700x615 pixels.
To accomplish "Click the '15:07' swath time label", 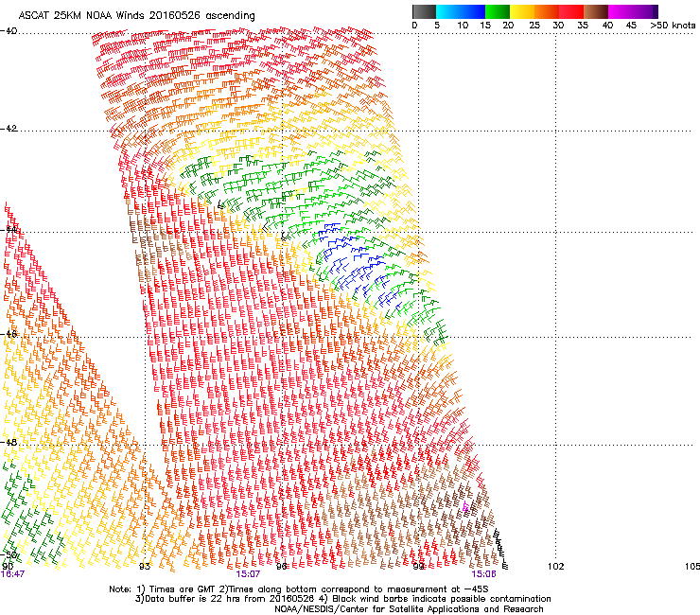I will [x=248, y=574].
